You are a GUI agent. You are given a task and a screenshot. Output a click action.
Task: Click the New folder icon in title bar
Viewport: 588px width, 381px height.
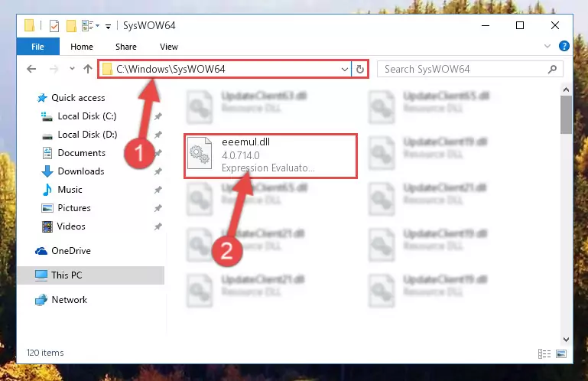tap(71, 26)
